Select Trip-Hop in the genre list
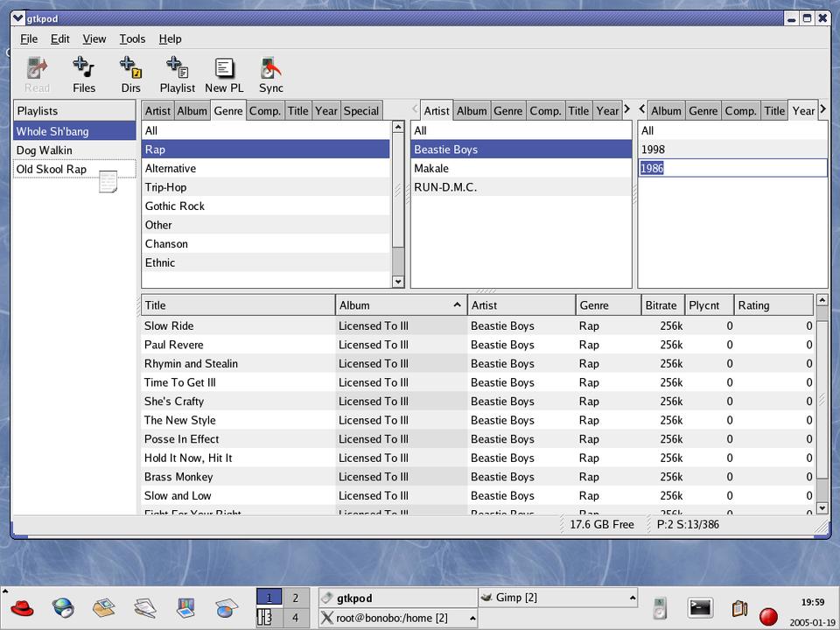Screen dimensions: 840x630 click(166, 187)
